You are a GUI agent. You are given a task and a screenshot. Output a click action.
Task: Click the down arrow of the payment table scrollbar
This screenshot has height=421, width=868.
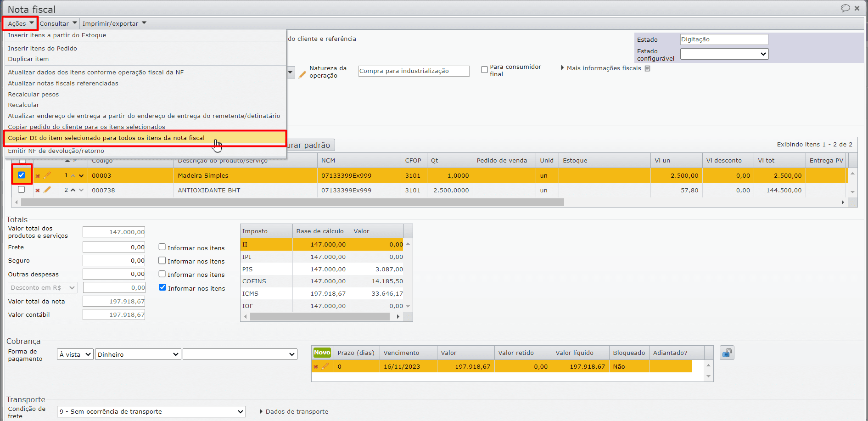(708, 376)
